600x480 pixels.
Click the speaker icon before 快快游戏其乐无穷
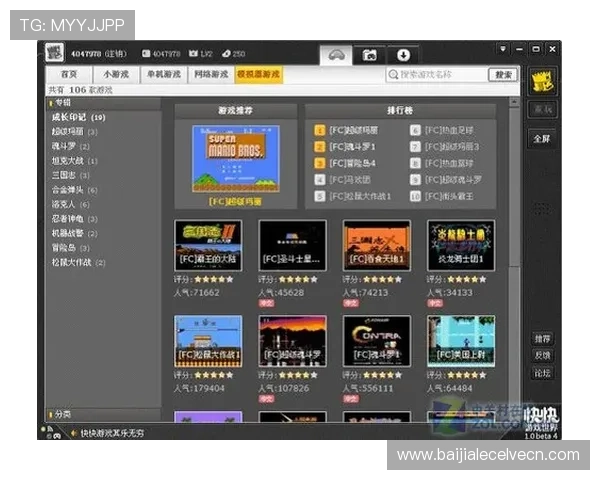click(x=74, y=433)
